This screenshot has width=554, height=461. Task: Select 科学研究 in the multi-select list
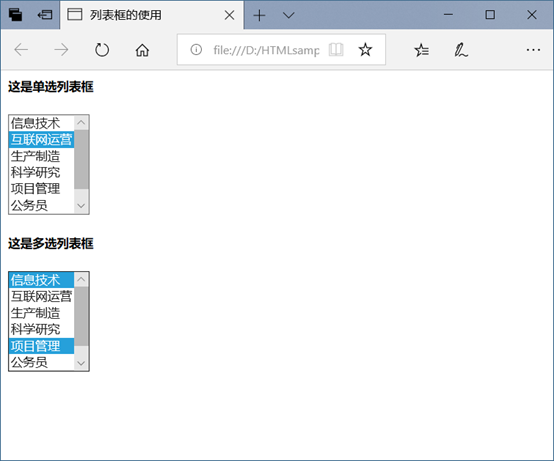click(x=41, y=329)
